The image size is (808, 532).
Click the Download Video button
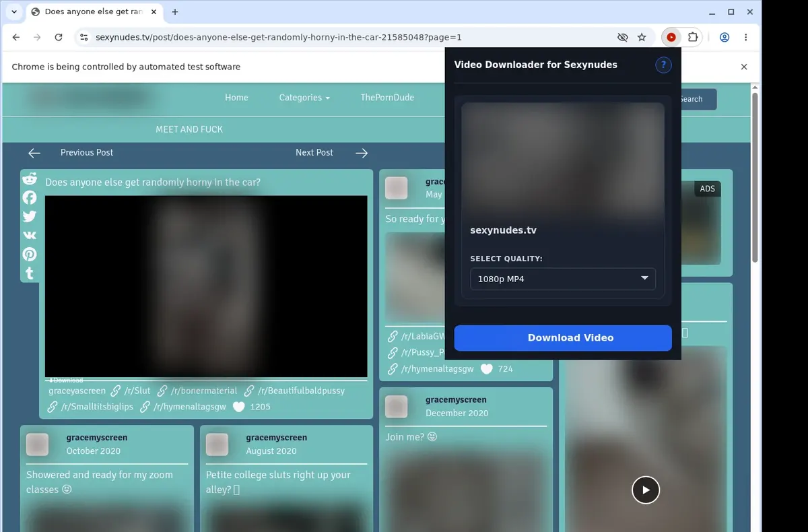[563, 338]
